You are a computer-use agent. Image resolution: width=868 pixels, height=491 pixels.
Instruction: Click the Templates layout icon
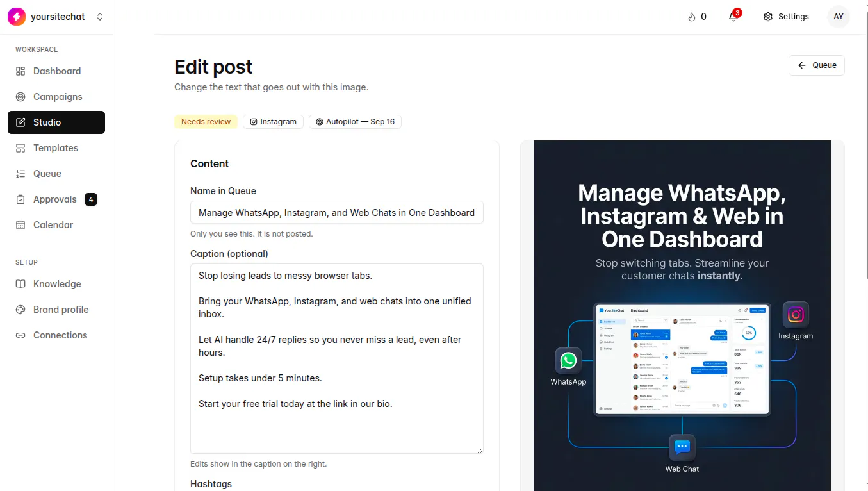[x=20, y=148]
